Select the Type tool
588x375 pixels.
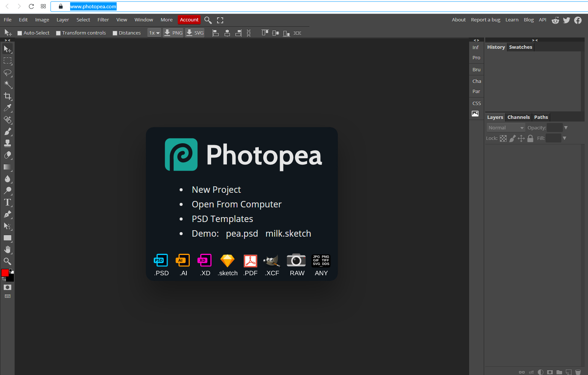coord(7,202)
